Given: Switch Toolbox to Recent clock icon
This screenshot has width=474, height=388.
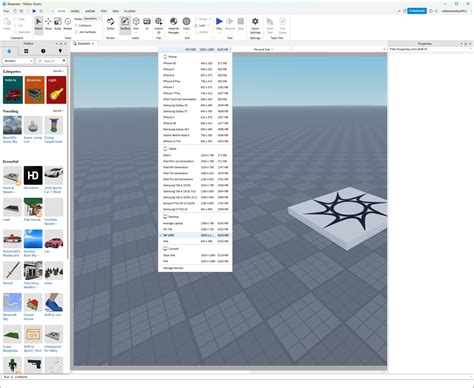Looking at the screenshot, I should (x=43, y=51).
